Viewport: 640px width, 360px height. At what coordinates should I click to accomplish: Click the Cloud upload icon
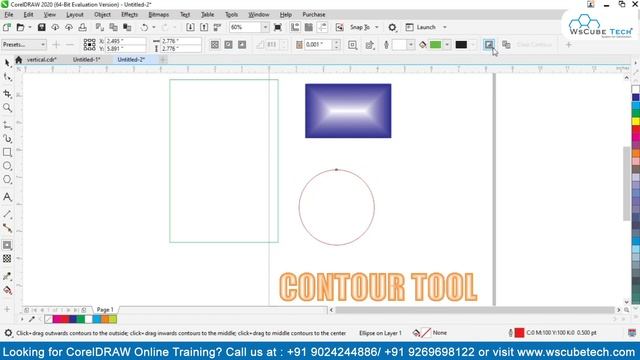coord(69,27)
